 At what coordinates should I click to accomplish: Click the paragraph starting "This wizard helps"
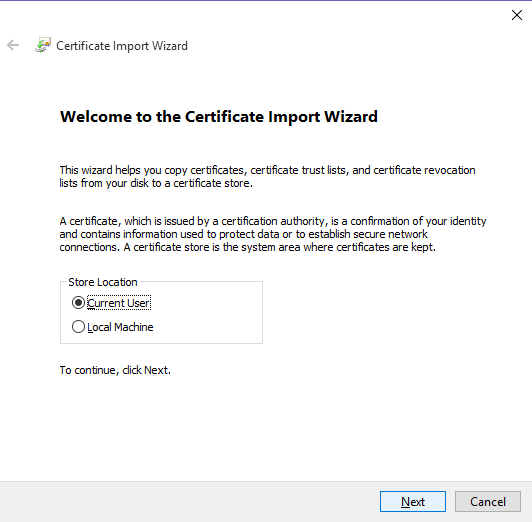(x=267, y=176)
